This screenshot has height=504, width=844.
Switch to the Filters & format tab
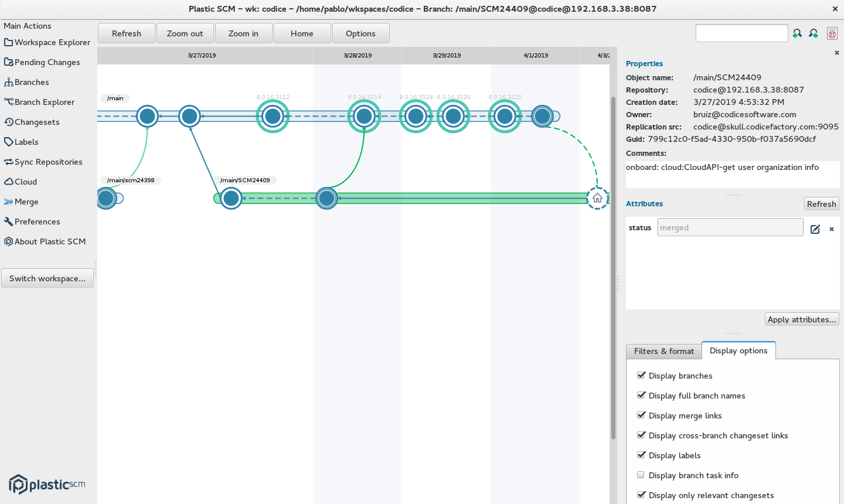coord(663,351)
